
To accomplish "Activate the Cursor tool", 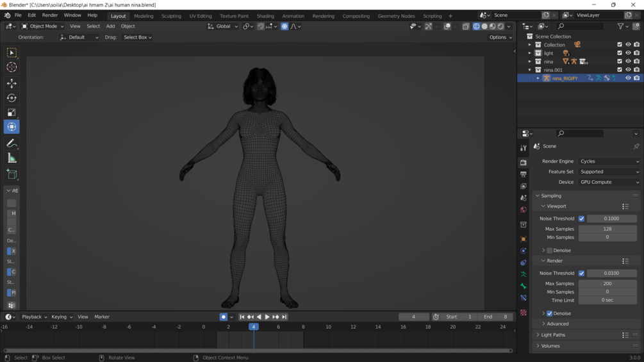I will point(12,67).
